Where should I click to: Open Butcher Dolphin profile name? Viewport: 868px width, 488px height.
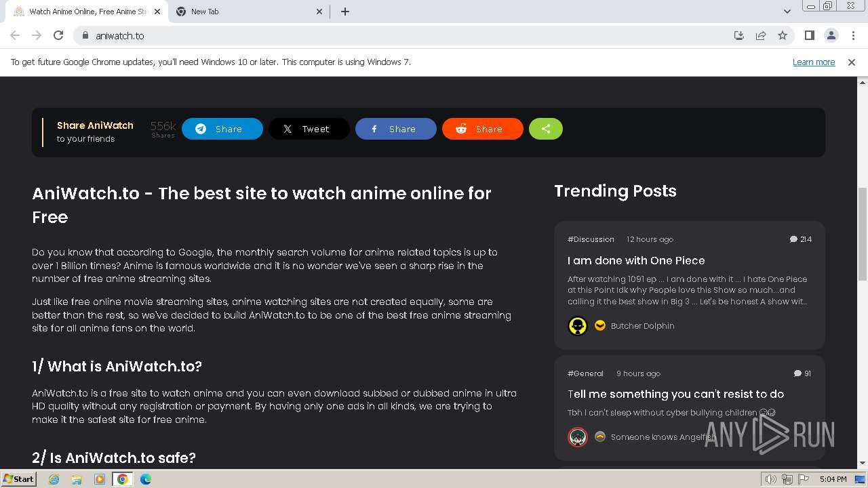(x=642, y=326)
